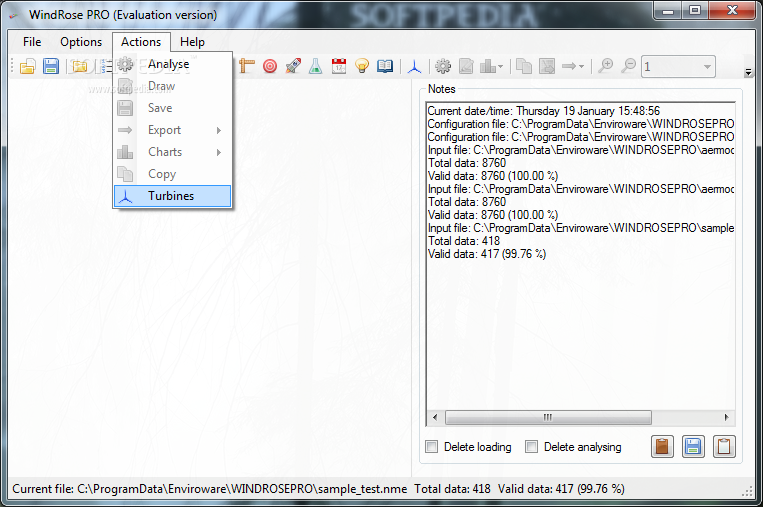Click the 'Valid data: 417 (99.76 %)' line in Notes
Screen dimensions: 763x507
[x=487, y=254]
